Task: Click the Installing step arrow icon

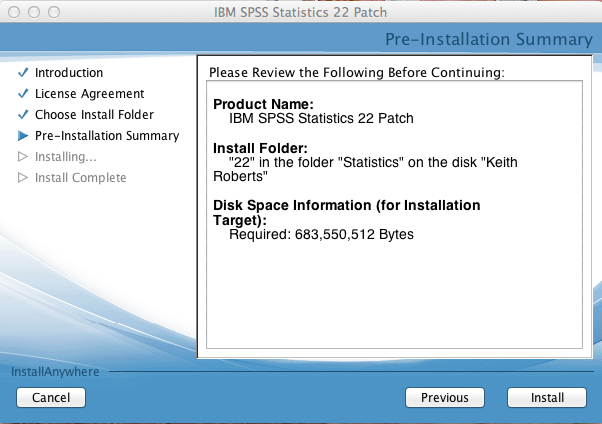Action: (x=23, y=156)
